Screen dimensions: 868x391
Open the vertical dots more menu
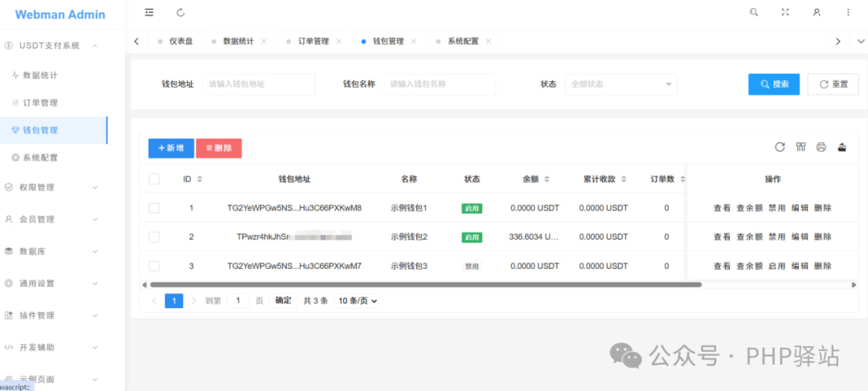848,12
